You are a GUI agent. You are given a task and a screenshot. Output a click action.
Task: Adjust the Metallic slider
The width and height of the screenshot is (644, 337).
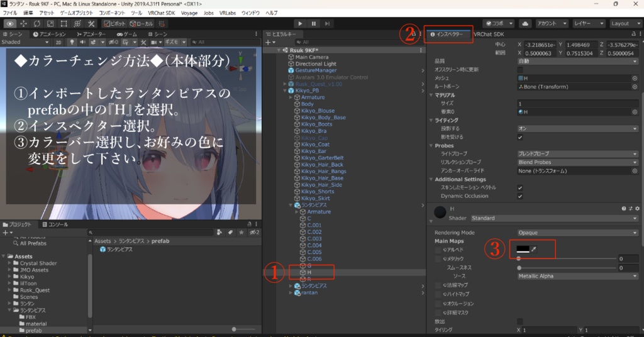coord(567,258)
